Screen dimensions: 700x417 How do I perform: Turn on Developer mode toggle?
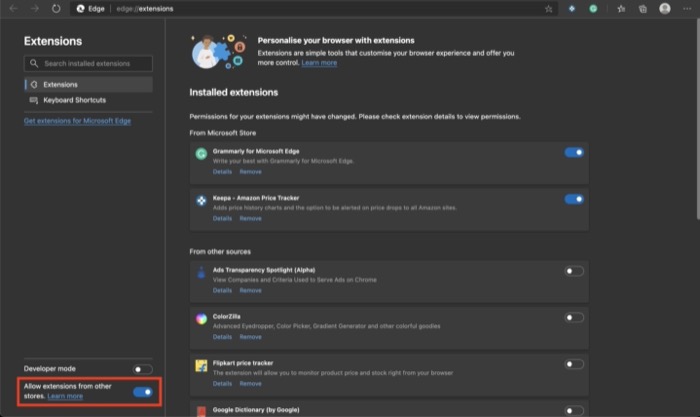[142, 369]
